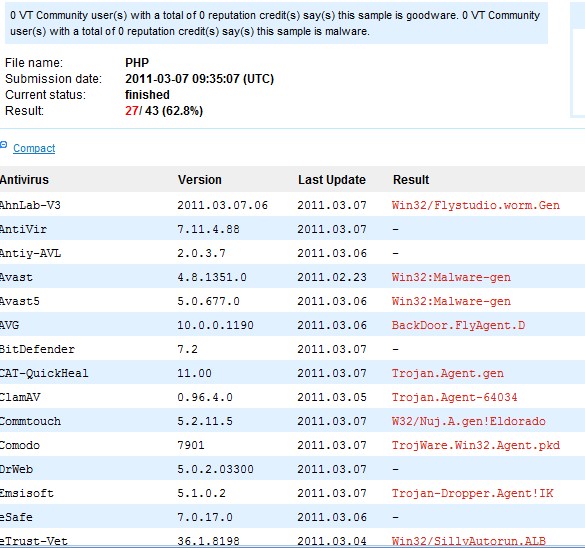
Task: Select Avast5 antivirus row
Action: (292, 301)
